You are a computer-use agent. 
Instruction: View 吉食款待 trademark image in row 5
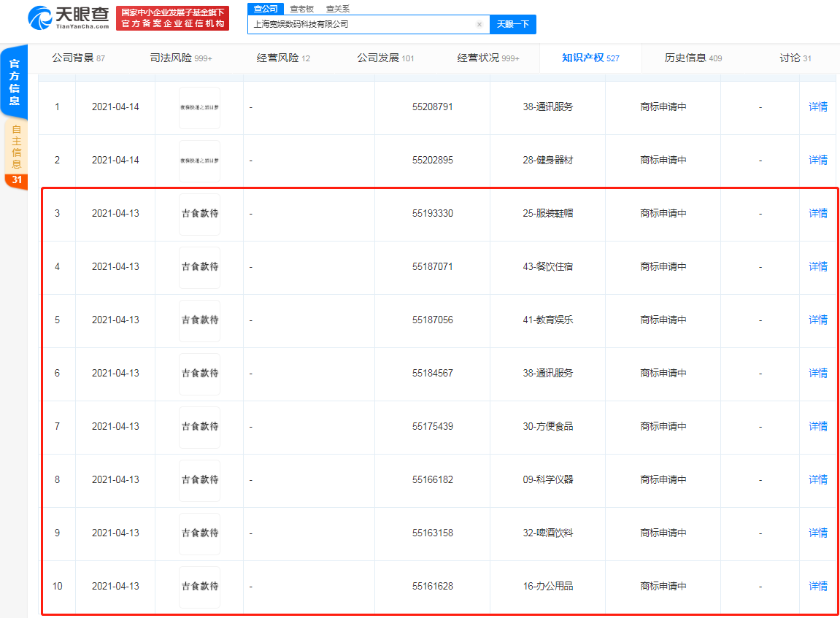[x=199, y=320]
